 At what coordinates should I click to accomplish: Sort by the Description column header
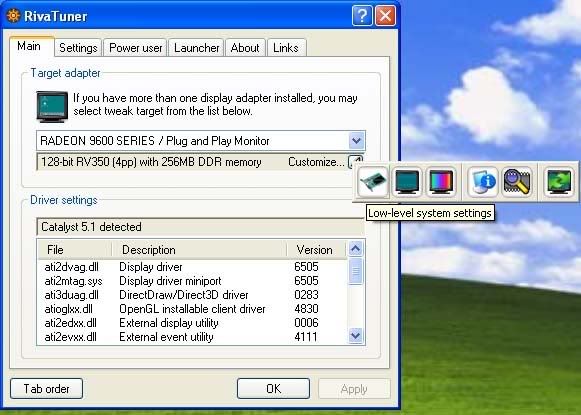[x=199, y=250]
